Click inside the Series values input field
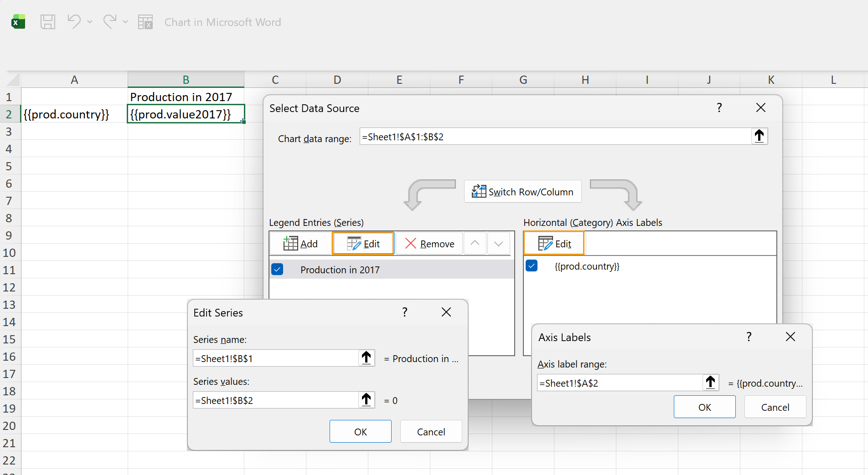868x475 pixels. click(275, 400)
